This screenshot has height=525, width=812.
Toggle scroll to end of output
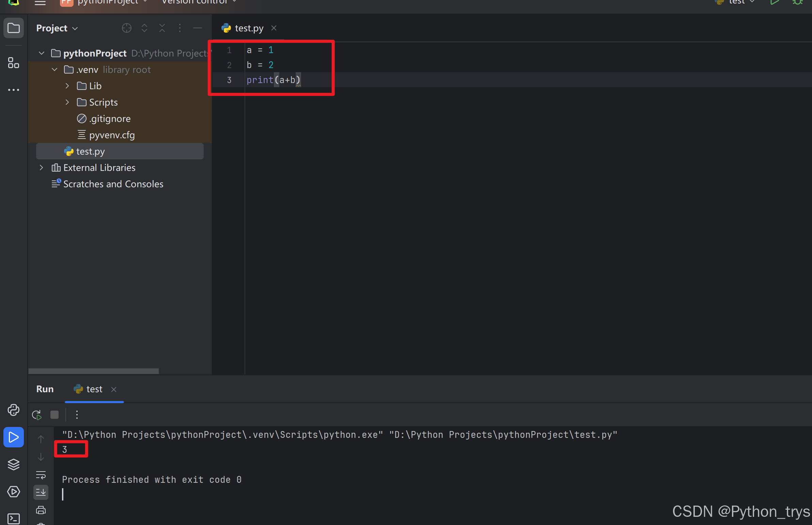tap(41, 492)
